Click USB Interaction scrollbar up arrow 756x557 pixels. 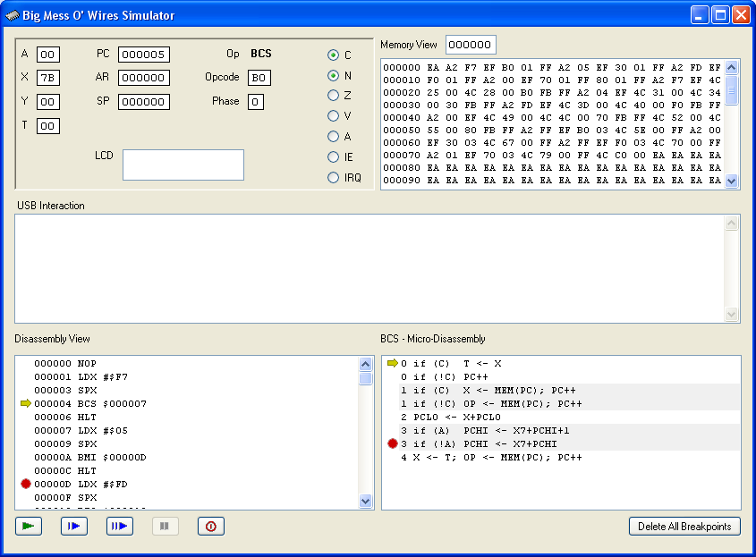(x=732, y=224)
